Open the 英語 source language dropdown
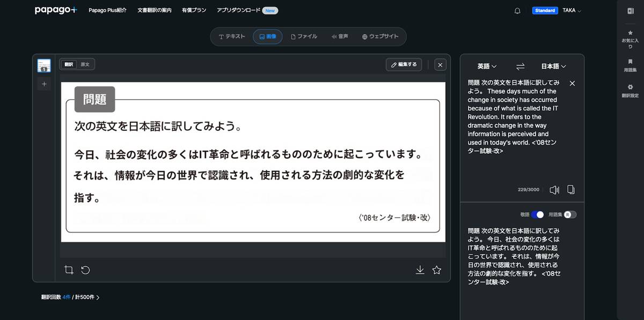The height and width of the screenshot is (320, 644). coord(485,66)
